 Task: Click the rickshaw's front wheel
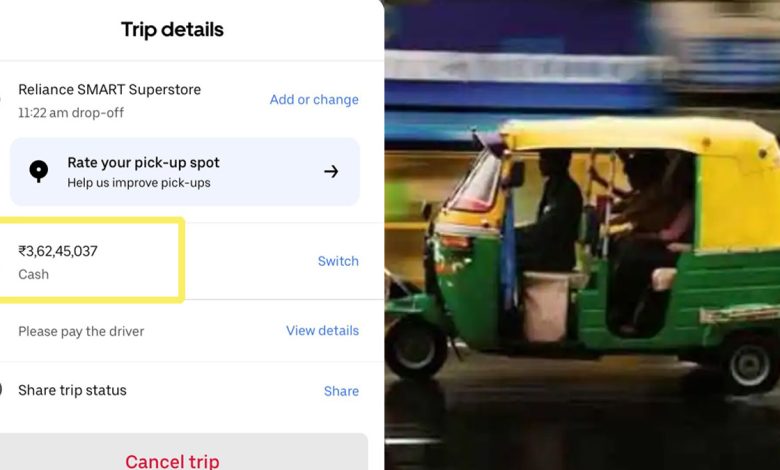416,349
